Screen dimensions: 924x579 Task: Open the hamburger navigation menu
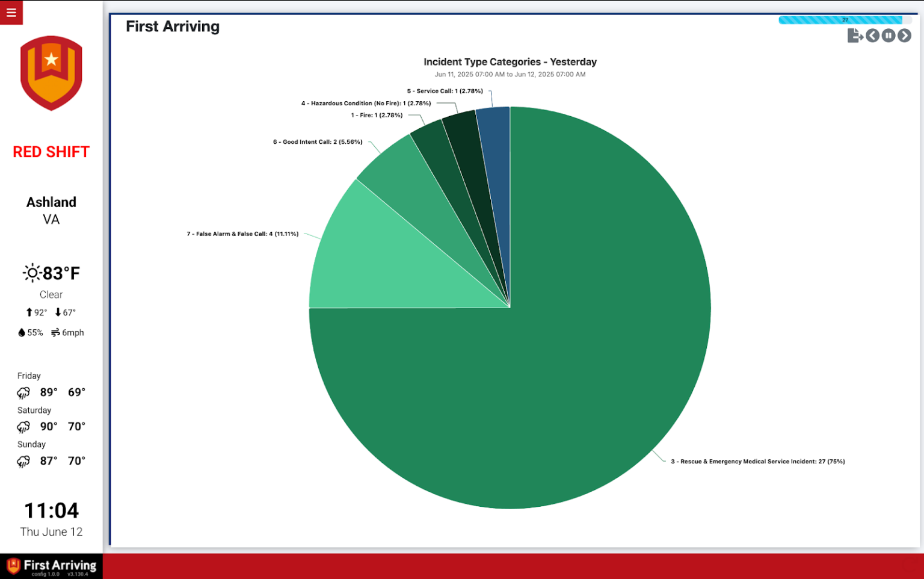(x=11, y=12)
